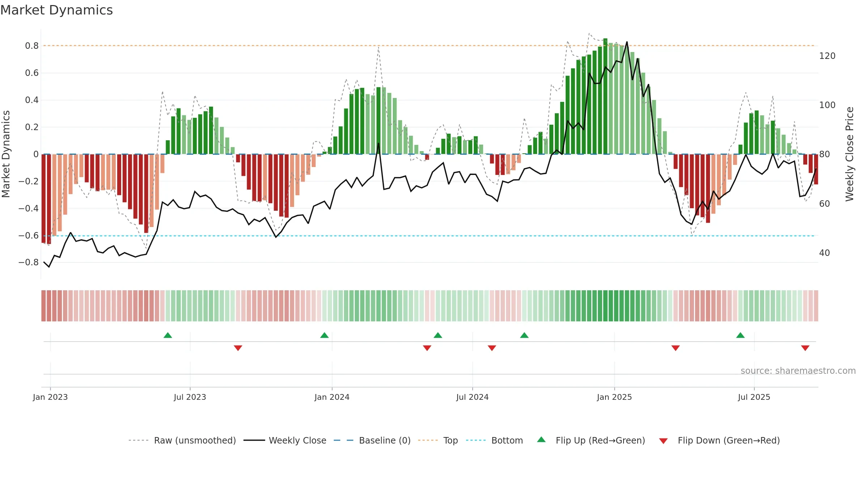868x488 pixels.
Task: Click the 0.8 left axis tick label
Action: tap(32, 46)
